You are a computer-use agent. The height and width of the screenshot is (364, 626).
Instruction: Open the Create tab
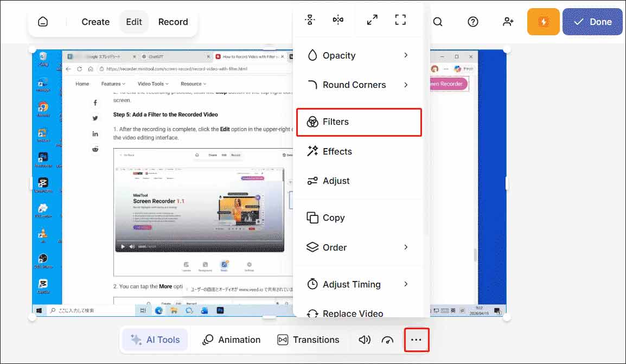95,22
